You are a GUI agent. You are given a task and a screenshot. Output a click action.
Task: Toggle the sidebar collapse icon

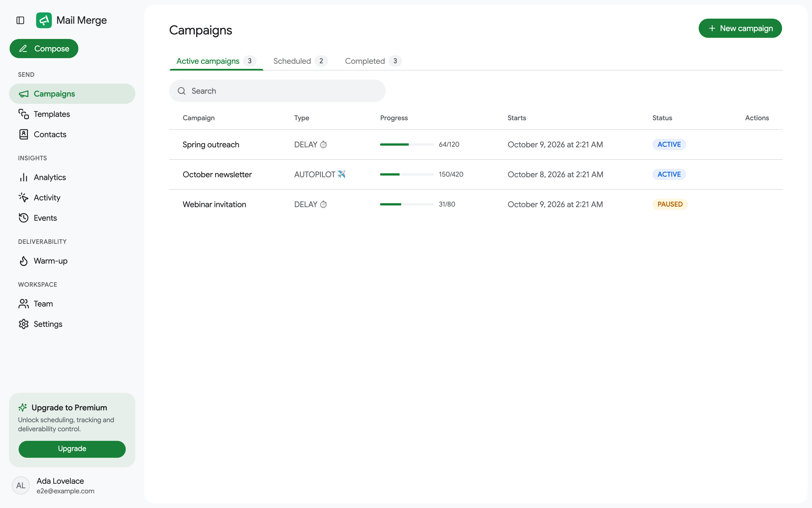[x=20, y=21]
